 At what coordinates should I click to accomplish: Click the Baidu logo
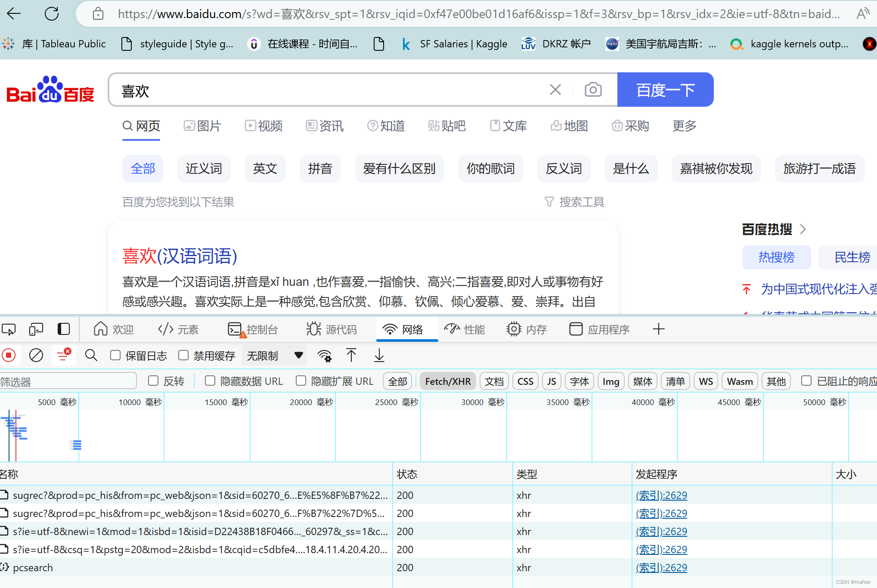50,90
